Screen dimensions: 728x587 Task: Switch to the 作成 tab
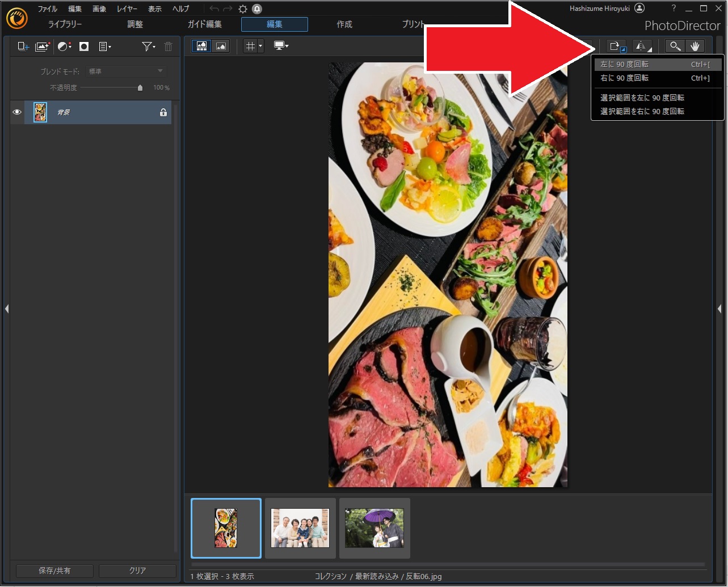[344, 24]
